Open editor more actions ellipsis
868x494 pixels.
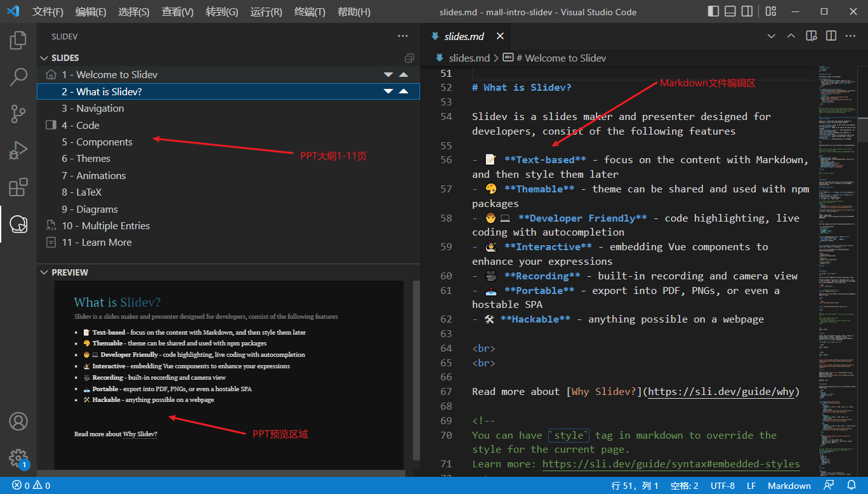[850, 36]
